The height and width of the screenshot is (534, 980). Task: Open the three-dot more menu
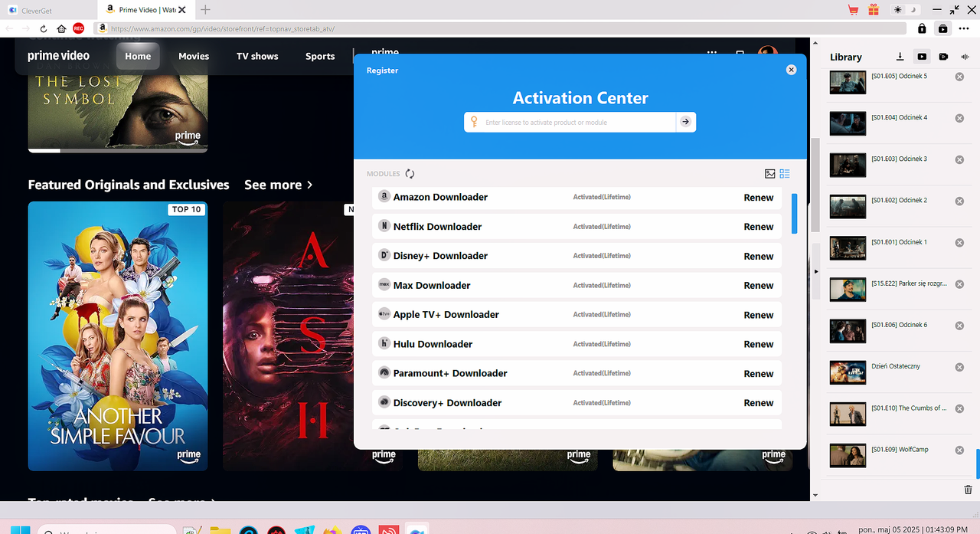pos(964,28)
